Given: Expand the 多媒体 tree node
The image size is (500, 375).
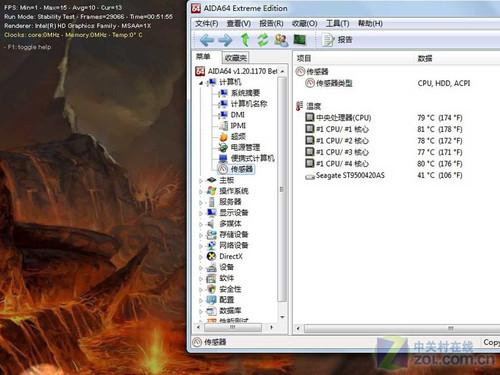Looking at the screenshot, I should click(201, 224).
